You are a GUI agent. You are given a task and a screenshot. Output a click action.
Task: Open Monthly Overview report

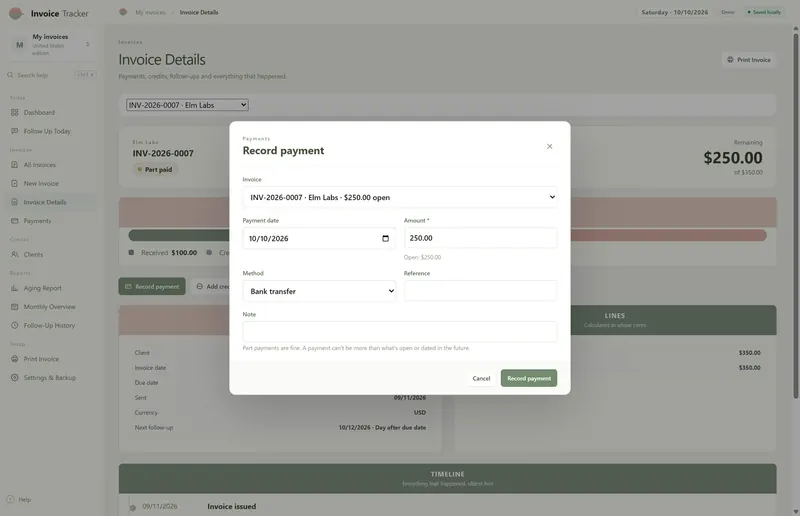coord(49,307)
